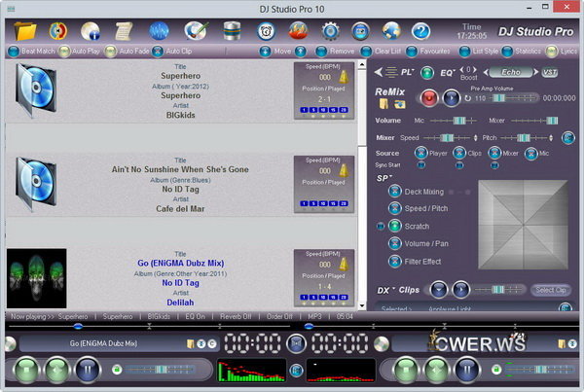Click the blue ReMix play button

point(452,98)
